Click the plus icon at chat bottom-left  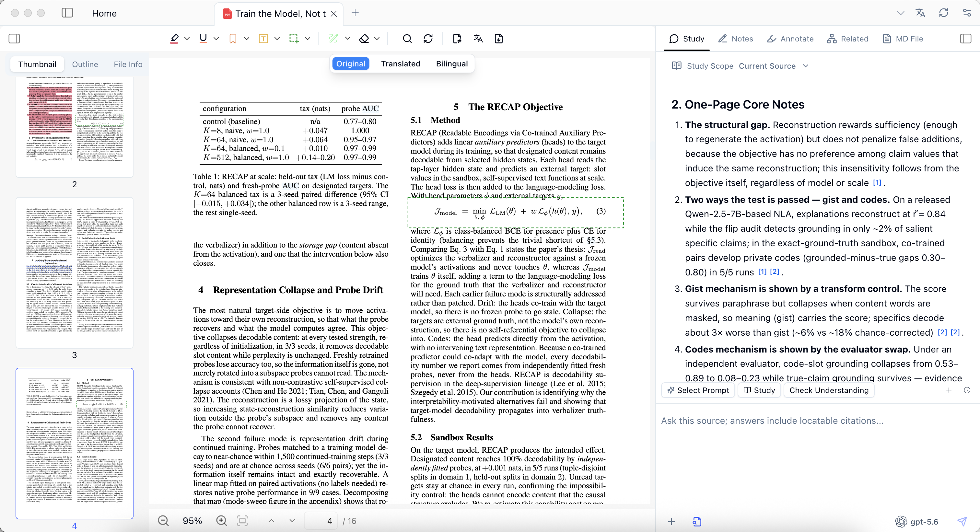click(671, 521)
